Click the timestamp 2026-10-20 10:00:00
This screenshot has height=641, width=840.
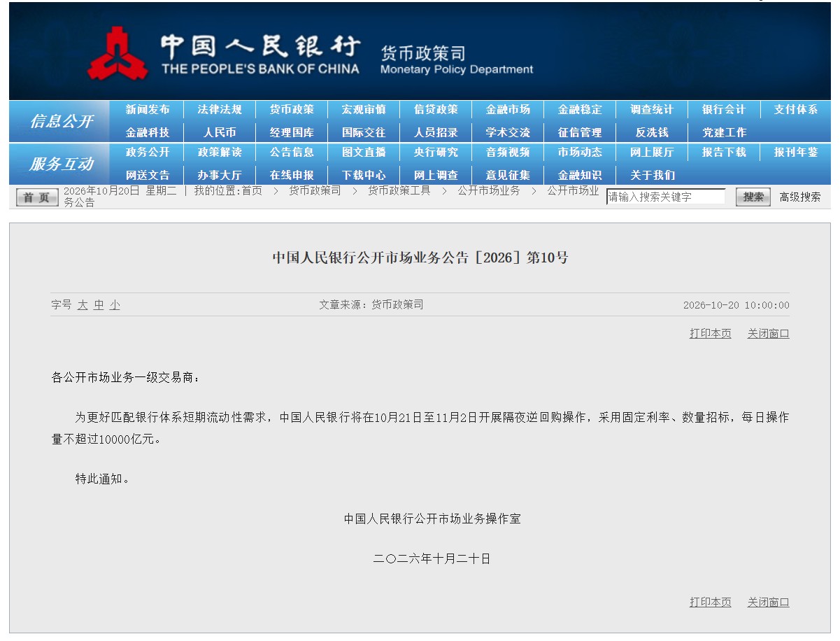pyautogui.click(x=736, y=305)
